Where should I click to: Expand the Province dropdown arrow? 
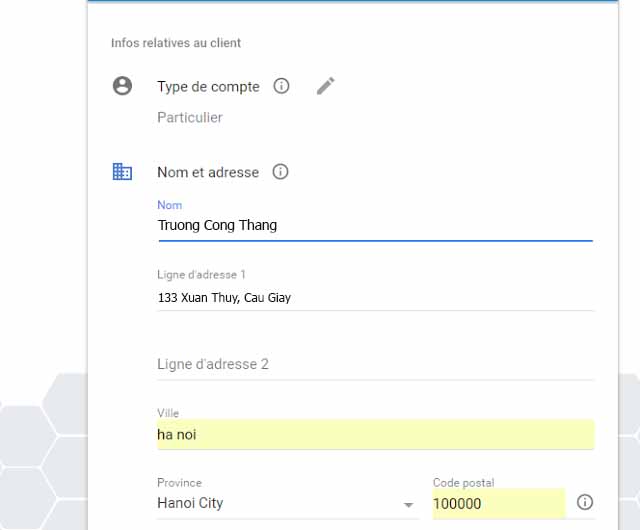[408, 505]
